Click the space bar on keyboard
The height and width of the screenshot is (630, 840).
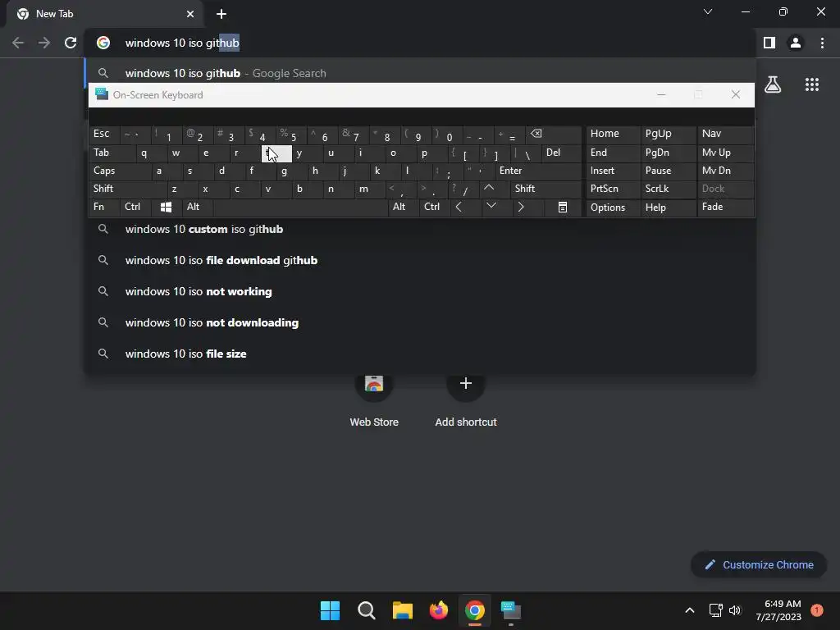click(x=300, y=207)
